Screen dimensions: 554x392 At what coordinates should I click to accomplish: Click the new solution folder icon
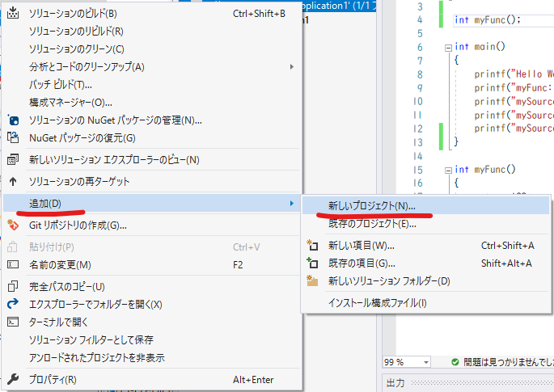click(x=313, y=281)
